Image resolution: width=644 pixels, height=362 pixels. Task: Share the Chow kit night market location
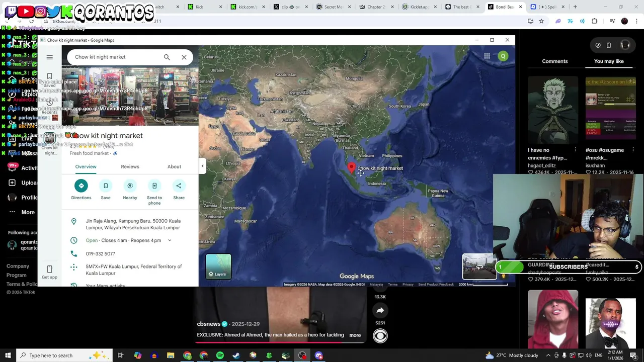pyautogui.click(x=179, y=190)
